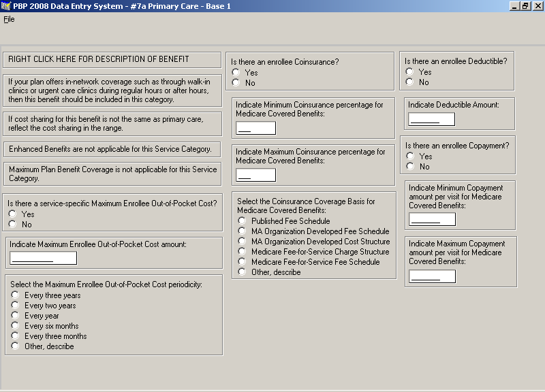The height and width of the screenshot is (392, 545).
Task: Click 'If cost sharing for this benefit' note
Action: (x=106, y=123)
